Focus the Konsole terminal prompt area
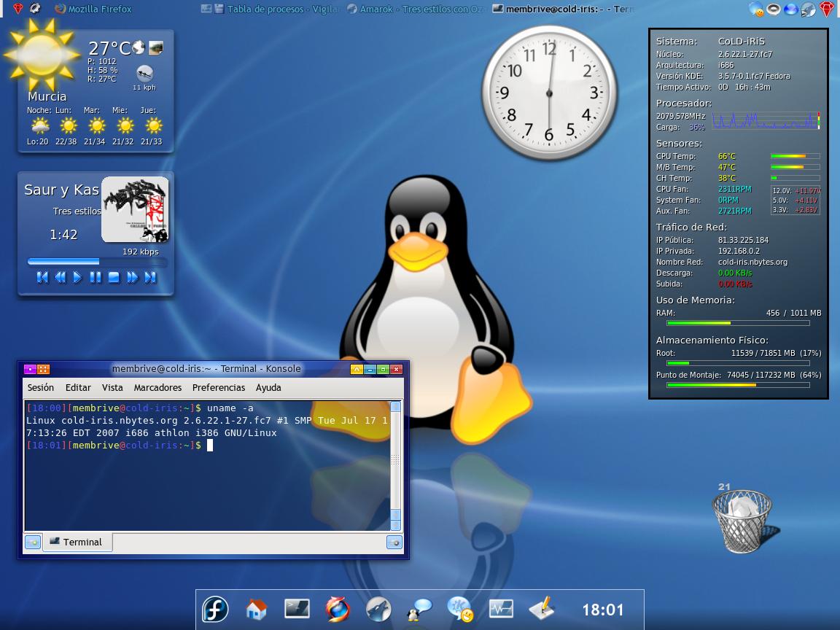 coord(207,465)
